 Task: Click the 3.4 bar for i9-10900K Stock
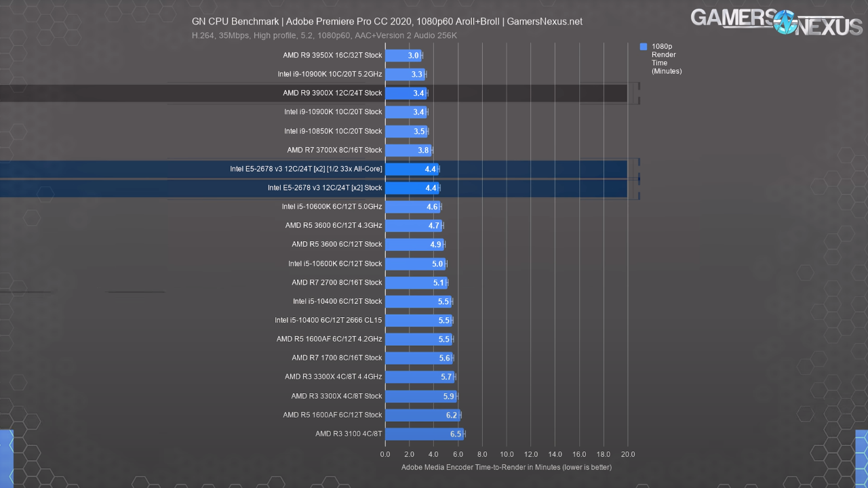coord(406,112)
